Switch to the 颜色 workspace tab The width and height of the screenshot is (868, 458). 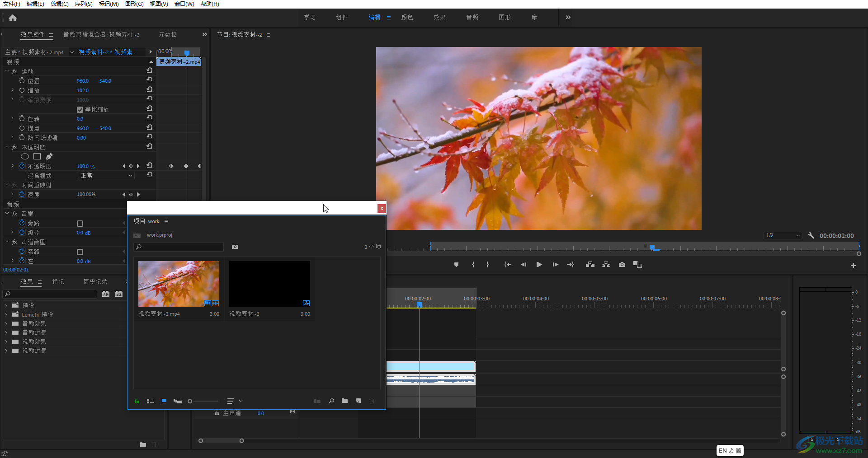(x=407, y=17)
